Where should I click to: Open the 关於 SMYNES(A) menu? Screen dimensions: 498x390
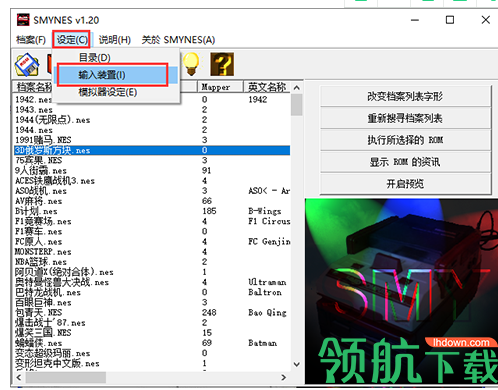click(x=178, y=40)
